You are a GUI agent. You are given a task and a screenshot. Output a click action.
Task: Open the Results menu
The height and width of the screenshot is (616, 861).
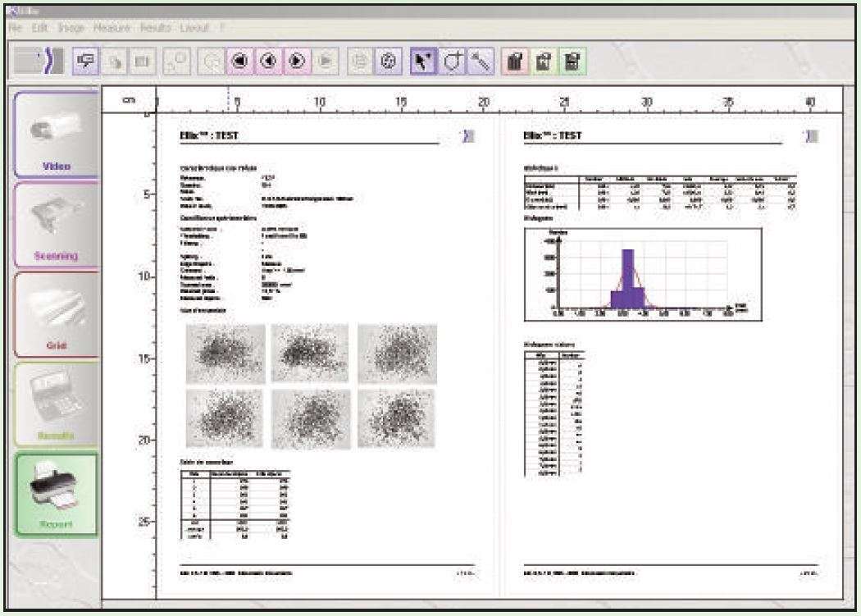point(154,28)
